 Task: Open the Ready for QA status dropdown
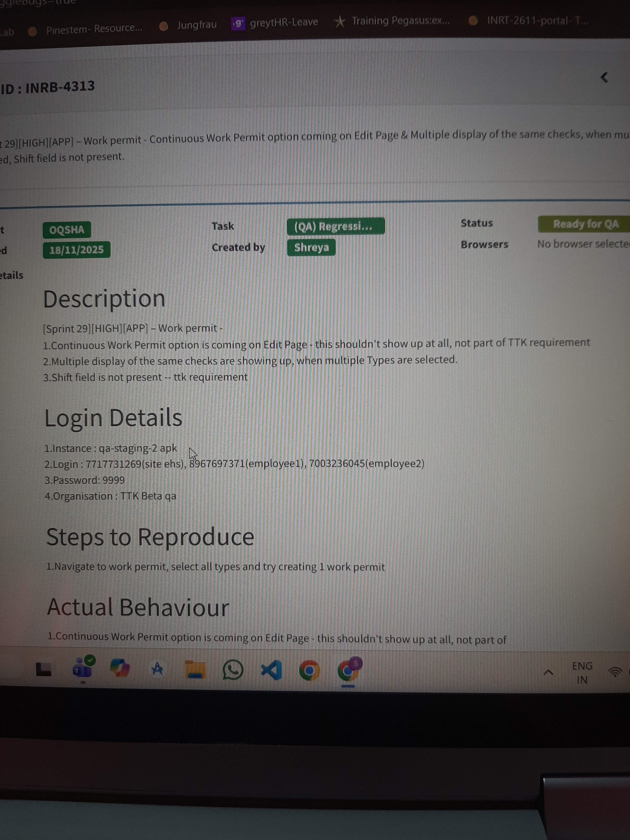[585, 224]
